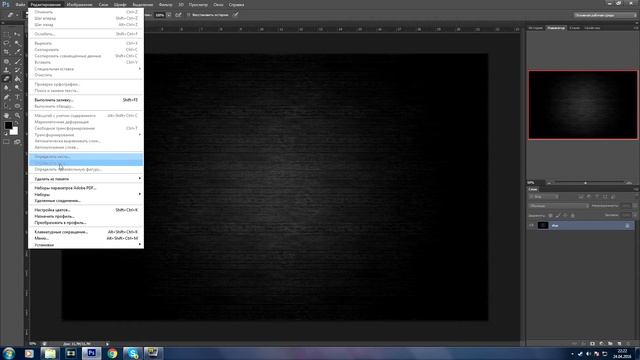
Task: Open the layer filter kind dropdown
Action: [x=543, y=197]
